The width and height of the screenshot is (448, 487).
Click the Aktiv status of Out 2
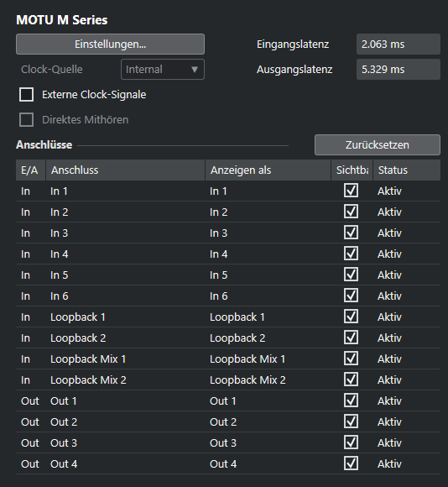(x=389, y=422)
